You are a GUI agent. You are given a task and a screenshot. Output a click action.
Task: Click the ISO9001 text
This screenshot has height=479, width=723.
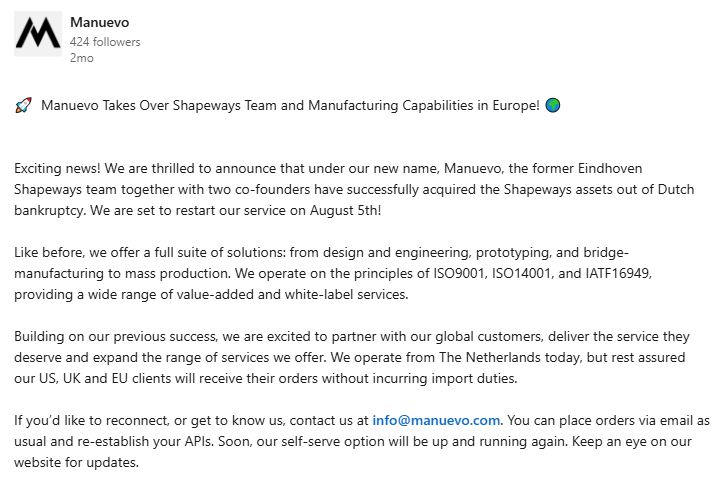(x=459, y=273)
